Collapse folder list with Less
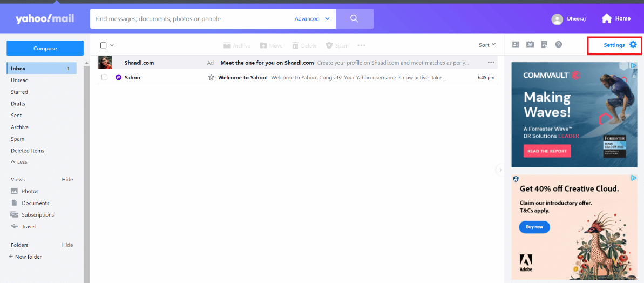This screenshot has width=644, height=283. (19, 162)
